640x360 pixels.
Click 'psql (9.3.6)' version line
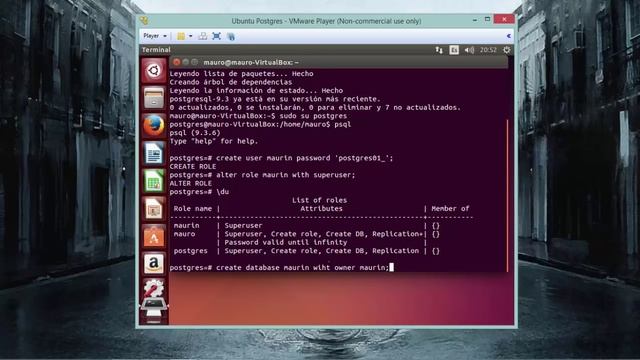pos(195,133)
